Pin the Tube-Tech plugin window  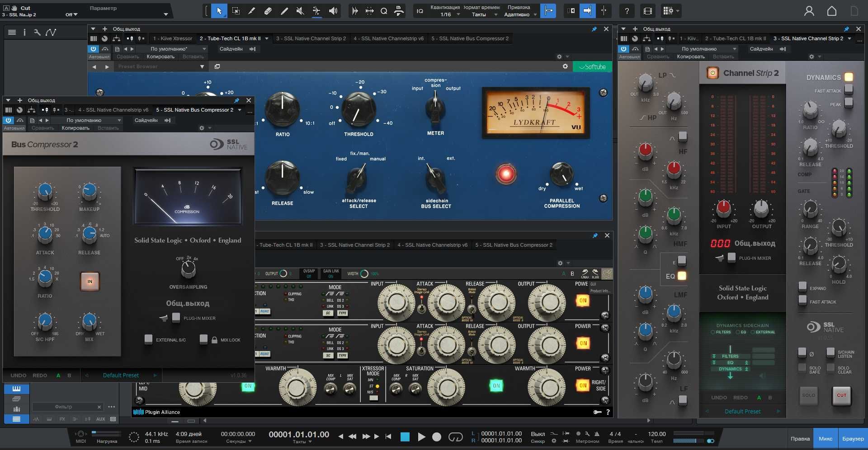coord(594,29)
